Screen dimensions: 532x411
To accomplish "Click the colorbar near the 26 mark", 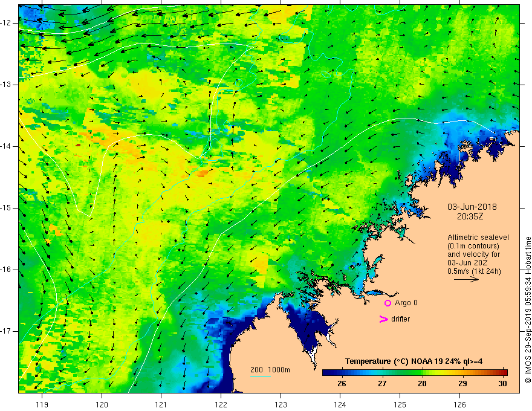I will 342,372.
